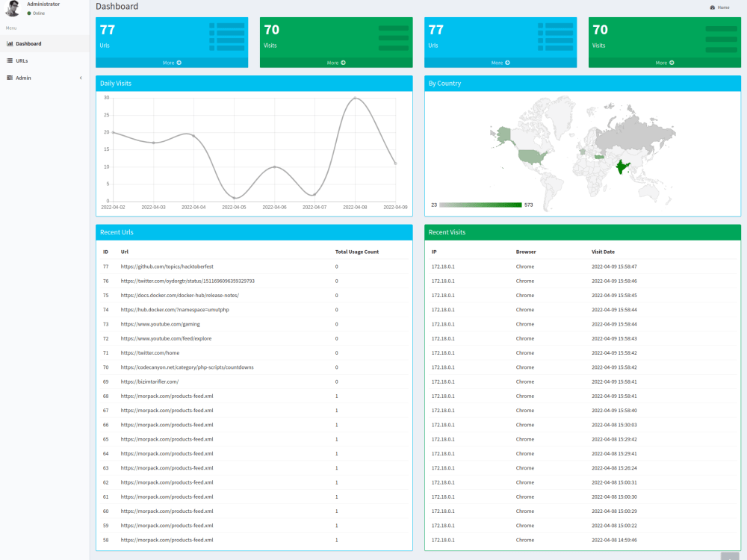Viewport: 747px width, 560px height.
Task: Click More on the first Visits card
Action: (x=336, y=63)
